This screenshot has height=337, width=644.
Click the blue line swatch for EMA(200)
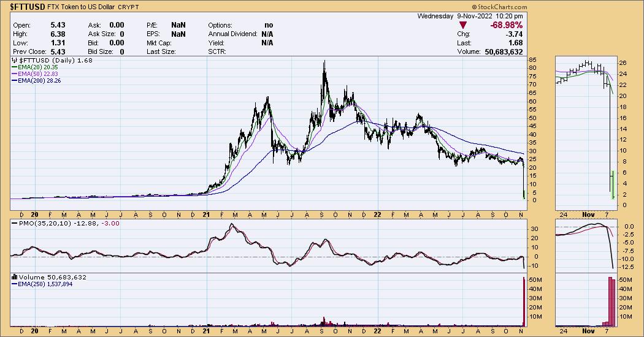[x=14, y=81]
